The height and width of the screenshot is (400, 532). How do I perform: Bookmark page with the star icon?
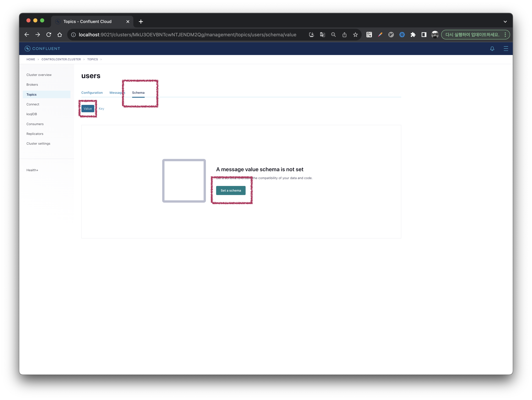pyautogui.click(x=355, y=35)
